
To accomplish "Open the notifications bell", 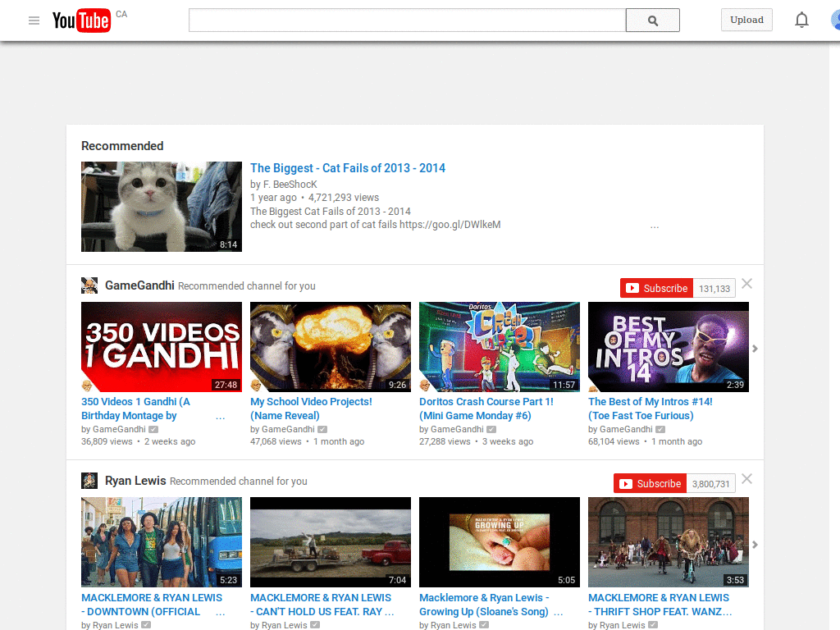I will (x=801, y=21).
